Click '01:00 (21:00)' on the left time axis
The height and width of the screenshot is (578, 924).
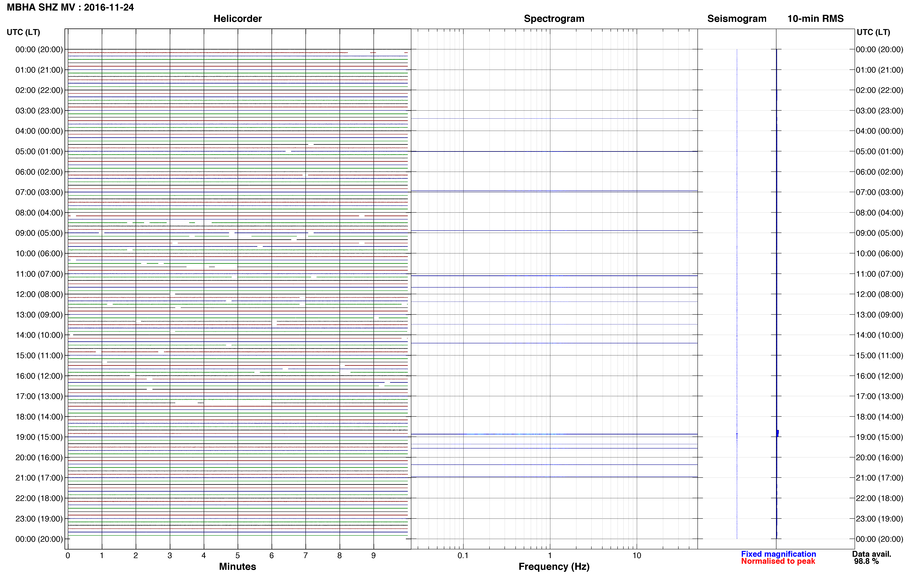pos(39,70)
